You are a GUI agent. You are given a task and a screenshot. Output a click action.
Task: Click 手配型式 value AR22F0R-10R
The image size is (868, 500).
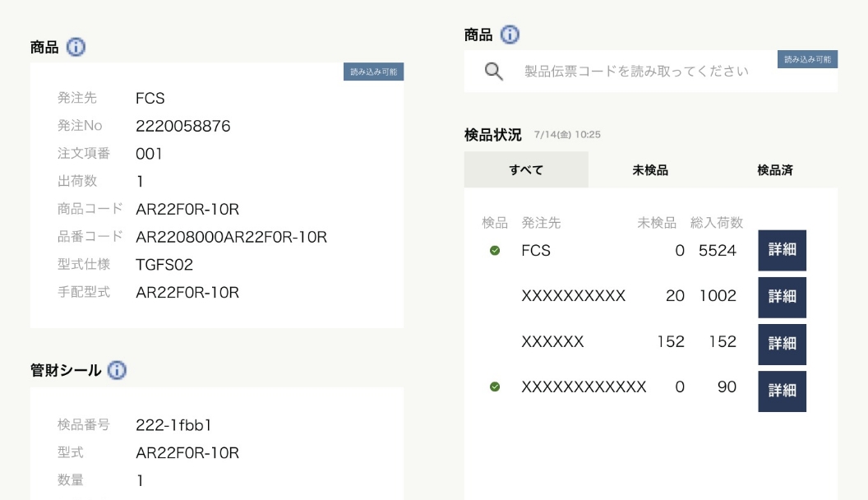click(187, 292)
